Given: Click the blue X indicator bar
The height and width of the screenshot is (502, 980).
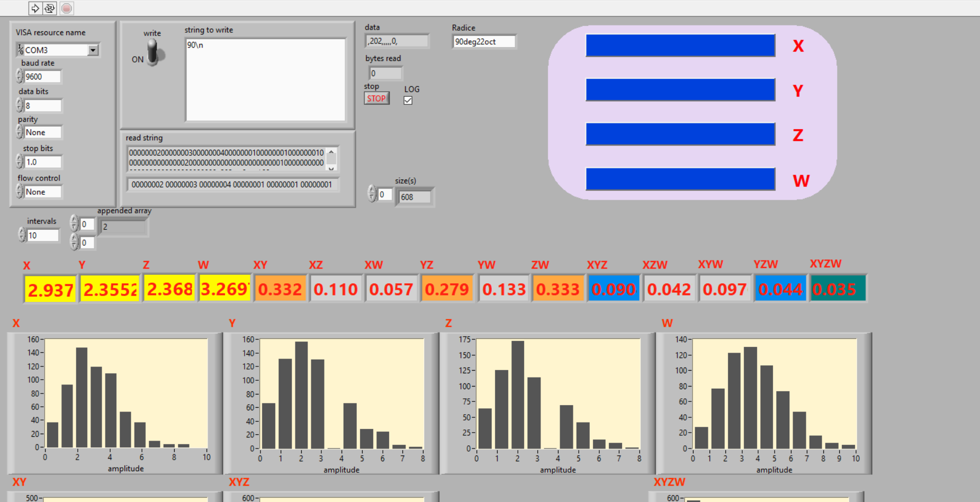Looking at the screenshot, I should click(680, 46).
